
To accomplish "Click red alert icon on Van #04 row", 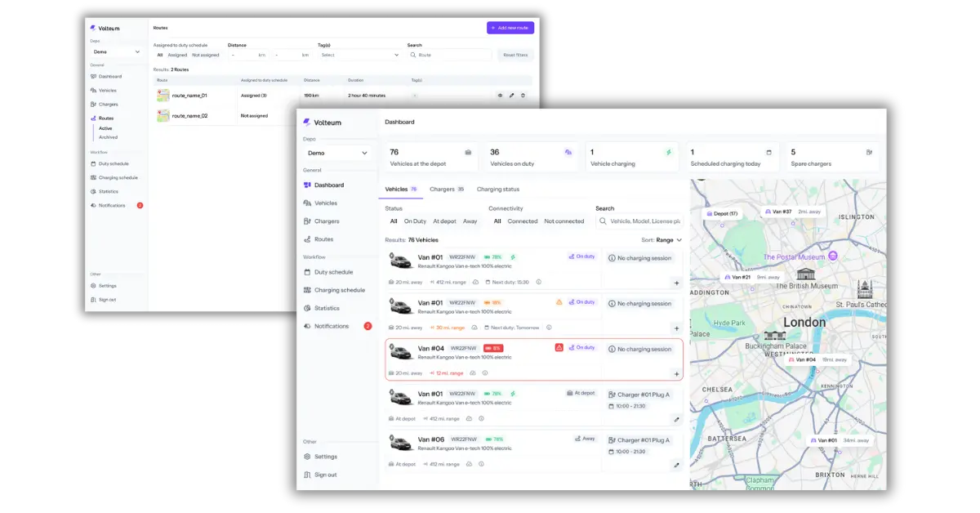I will [x=559, y=347].
